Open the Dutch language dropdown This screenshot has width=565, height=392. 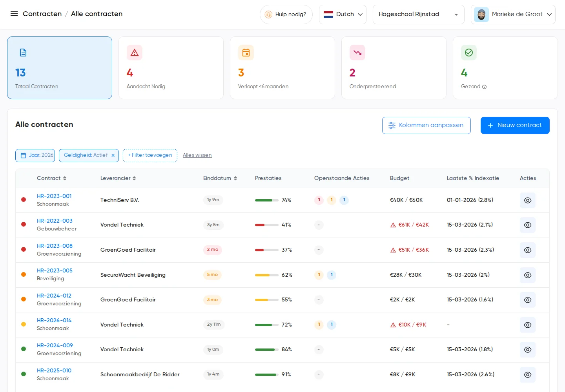pos(343,15)
